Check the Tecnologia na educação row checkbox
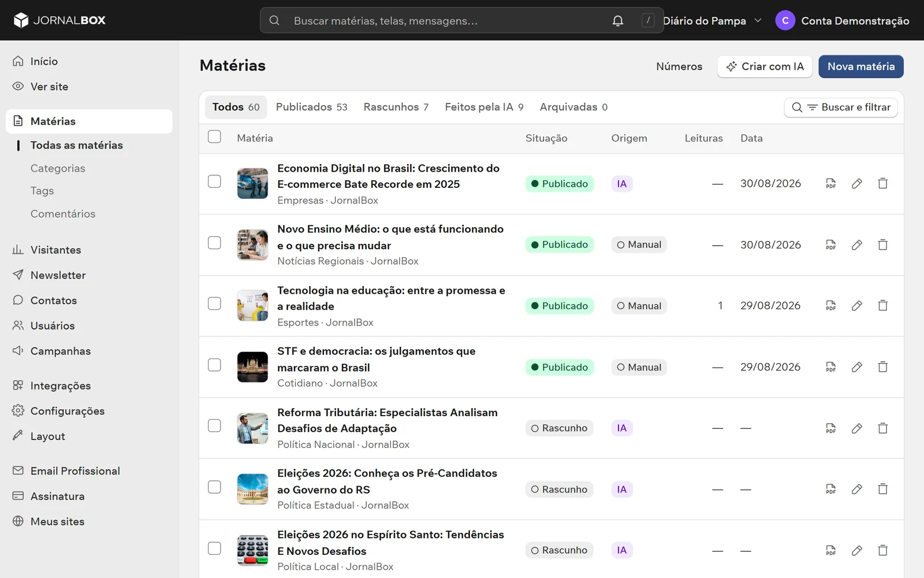This screenshot has height=578, width=924. tap(214, 303)
